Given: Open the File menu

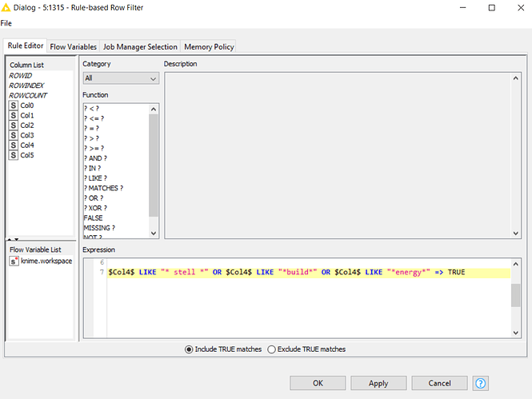Looking at the screenshot, I should pos(6,23).
